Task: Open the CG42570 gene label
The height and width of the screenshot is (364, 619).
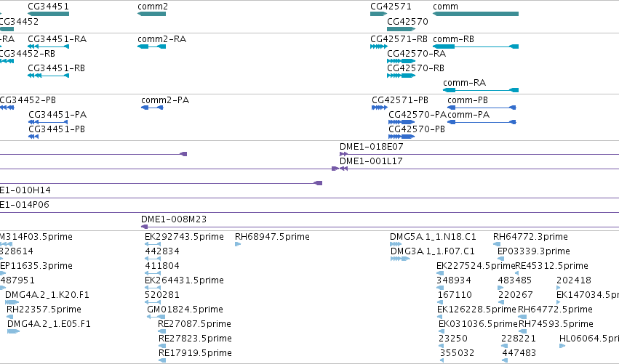Action: [408, 21]
